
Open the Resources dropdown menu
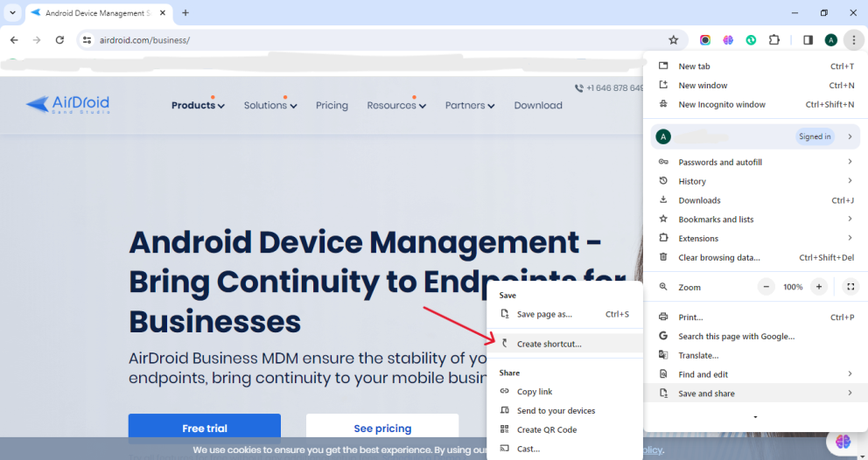[395, 106]
